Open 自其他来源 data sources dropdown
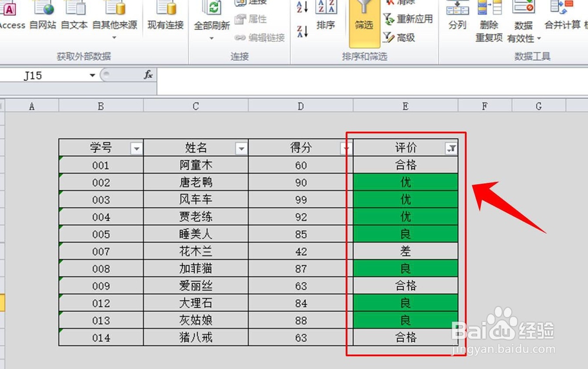The width and height of the screenshot is (588, 369). 115,19
